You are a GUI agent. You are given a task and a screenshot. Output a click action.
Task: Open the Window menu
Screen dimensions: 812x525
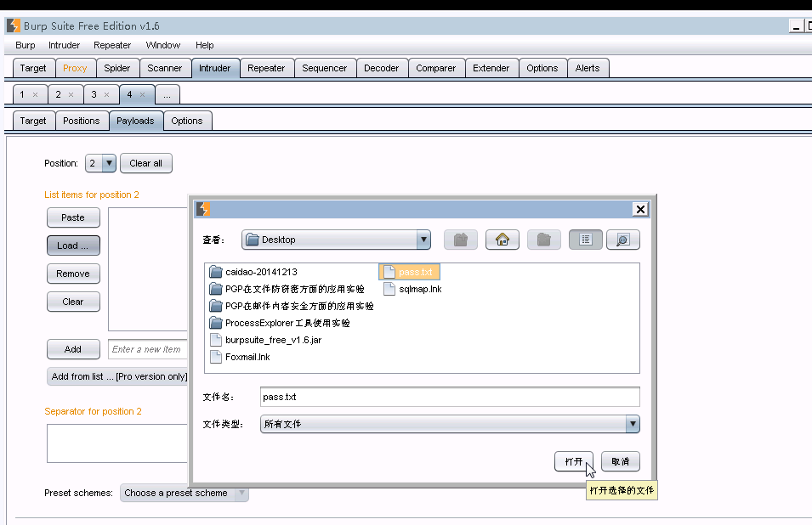[x=163, y=46]
